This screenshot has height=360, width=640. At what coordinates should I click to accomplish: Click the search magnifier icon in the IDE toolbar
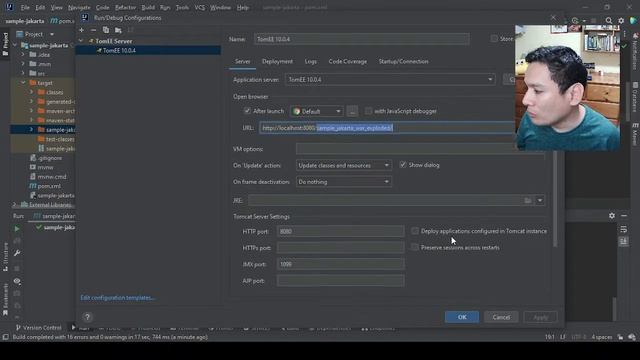(609, 20)
